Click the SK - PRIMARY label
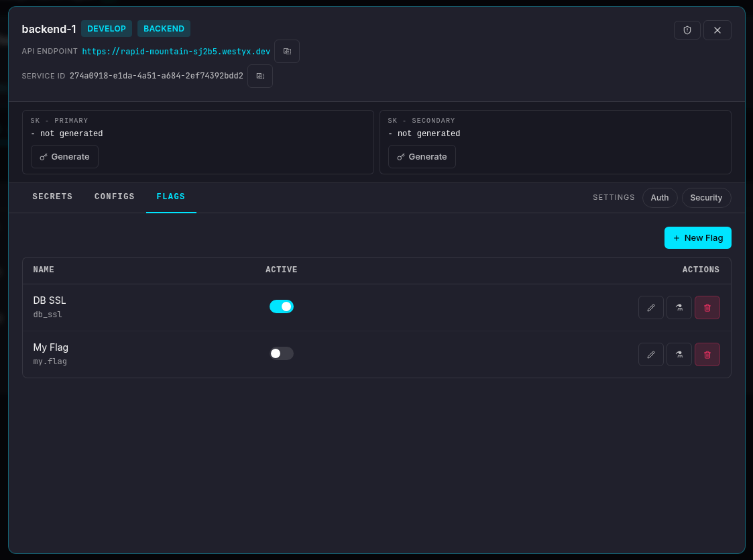The height and width of the screenshot is (560, 753). (59, 121)
